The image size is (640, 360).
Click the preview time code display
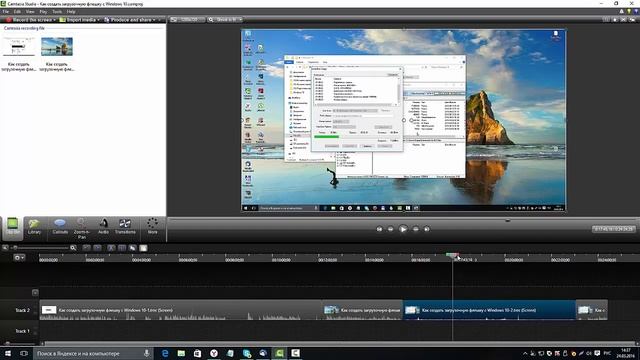[613, 229]
